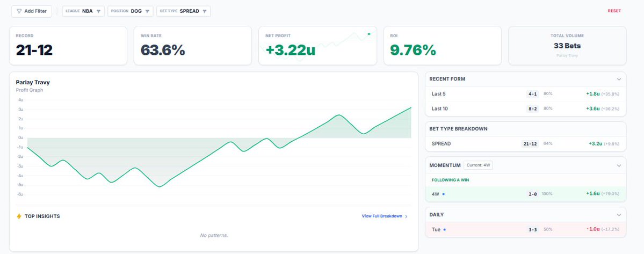Click the Record 21-12 card
Image resolution: width=644 pixels, height=254 pixels.
pos(68,46)
